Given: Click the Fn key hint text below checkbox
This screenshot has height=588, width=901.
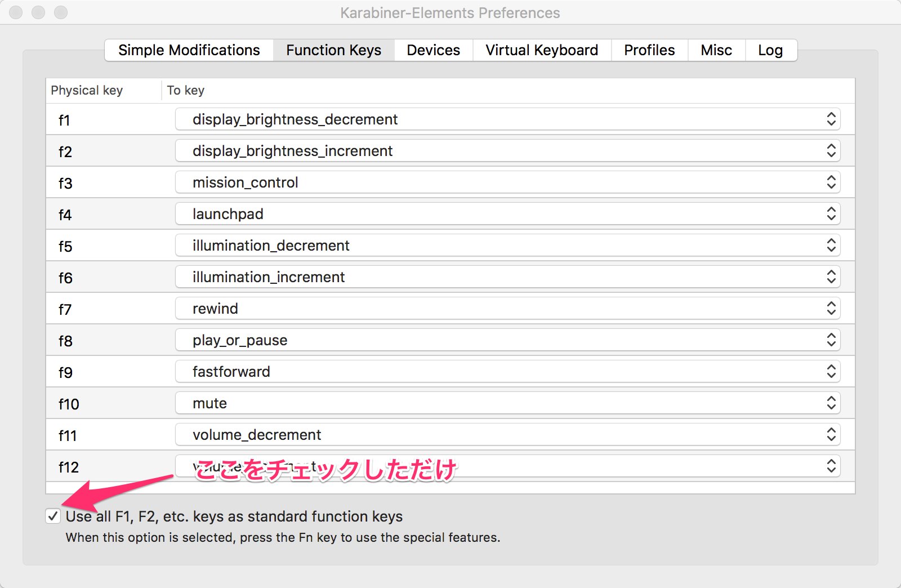Looking at the screenshot, I should coord(283,537).
